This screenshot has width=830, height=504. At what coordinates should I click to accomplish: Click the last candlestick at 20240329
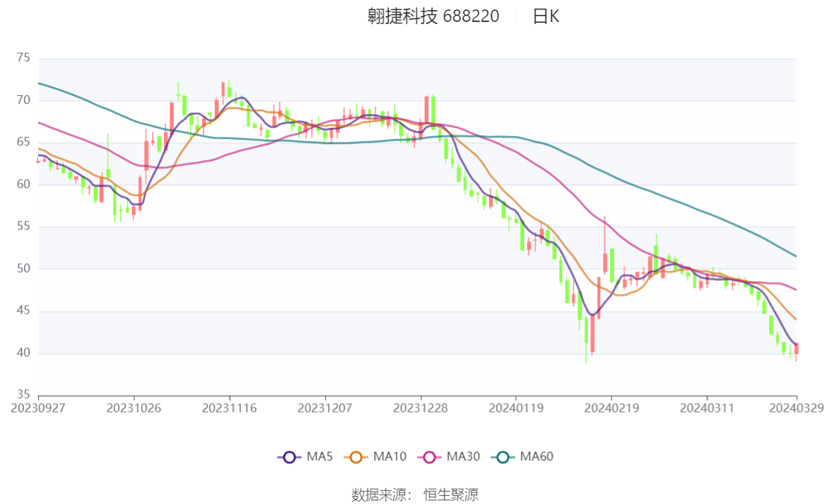[796, 350]
